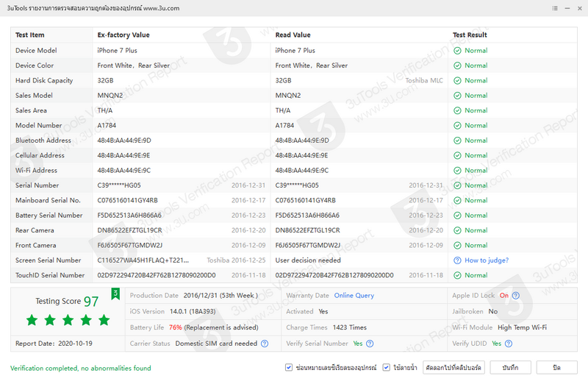The image size is (588, 387).
Task: Click Normal check icon for Wi-Fi Address
Action: tap(457, 171)
